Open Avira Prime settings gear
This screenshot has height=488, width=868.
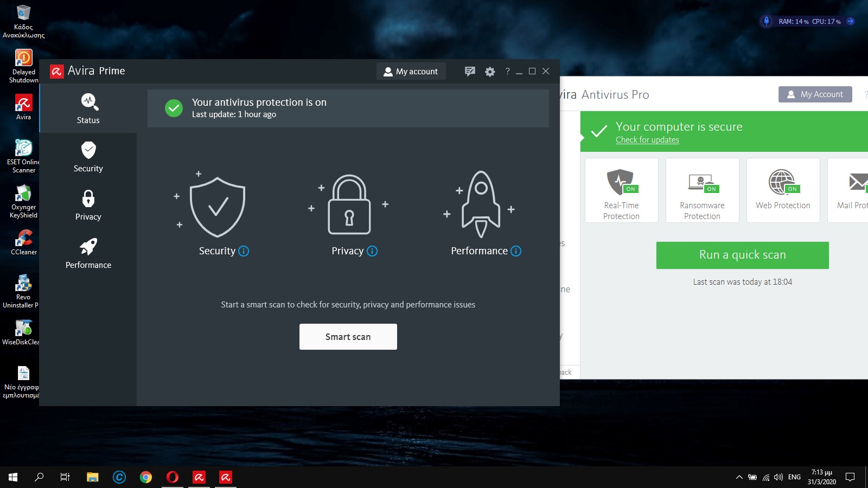490,72
